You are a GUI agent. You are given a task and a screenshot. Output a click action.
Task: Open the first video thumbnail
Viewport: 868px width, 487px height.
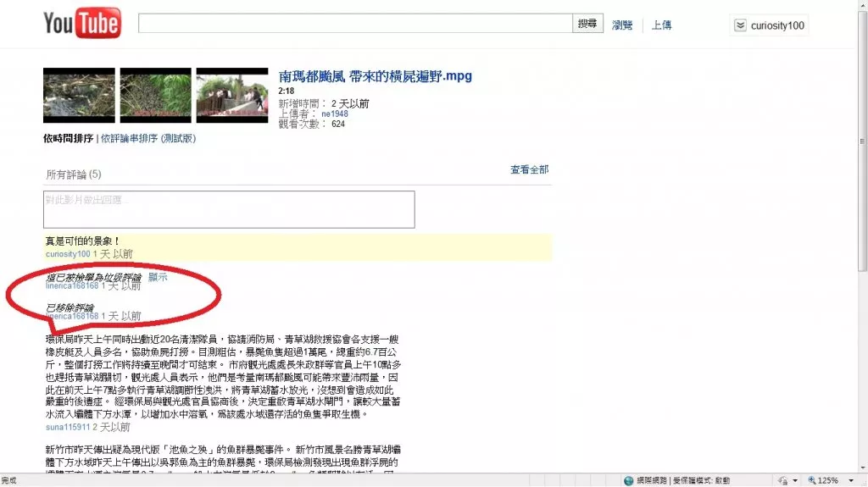(x=79, y=95)
